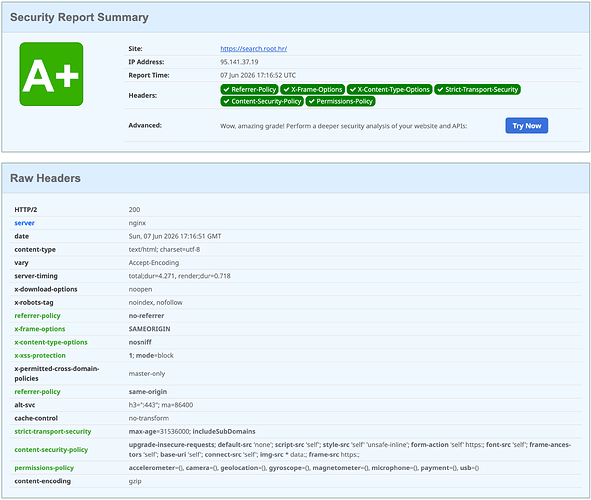
Task: Click the X-Content-Type-Options header badge
Action: click(x=389, y=89)
